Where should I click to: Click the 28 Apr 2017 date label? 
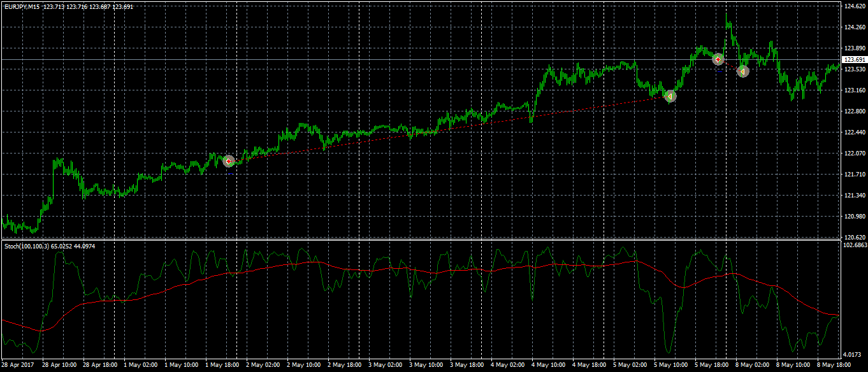tap(18, 366)
